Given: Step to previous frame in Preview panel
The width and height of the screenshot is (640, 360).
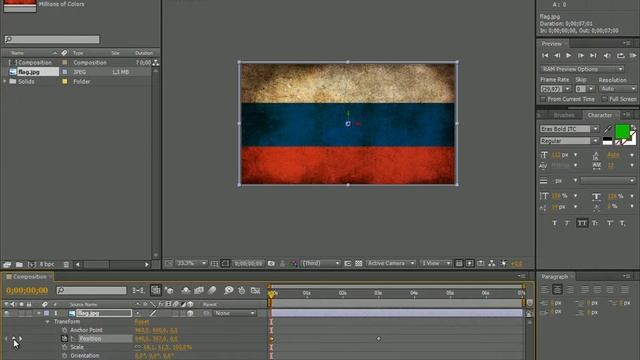Looking at the screenshot, I should pos(557,56).
